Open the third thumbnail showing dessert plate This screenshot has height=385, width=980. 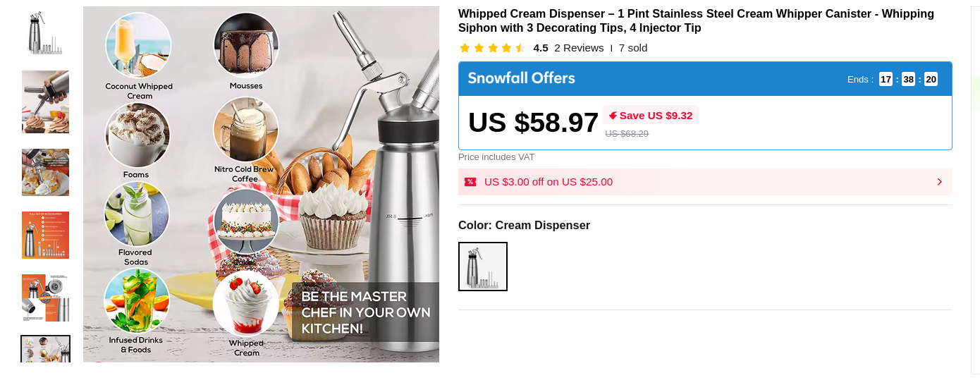coord(45,172)
